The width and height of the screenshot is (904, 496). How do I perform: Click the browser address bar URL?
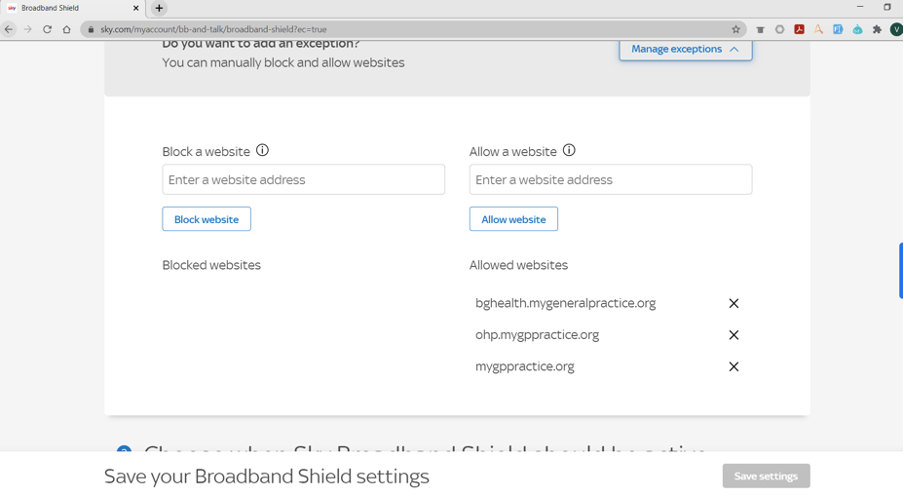213,29
